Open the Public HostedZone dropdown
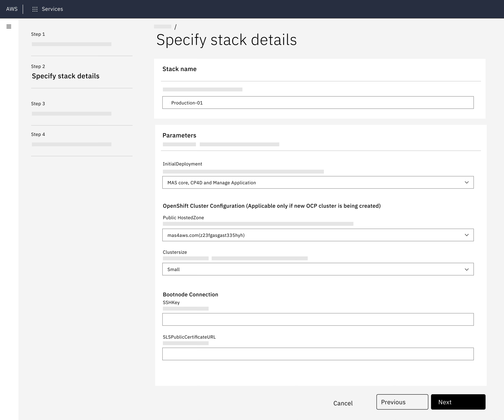 [318, 235]
